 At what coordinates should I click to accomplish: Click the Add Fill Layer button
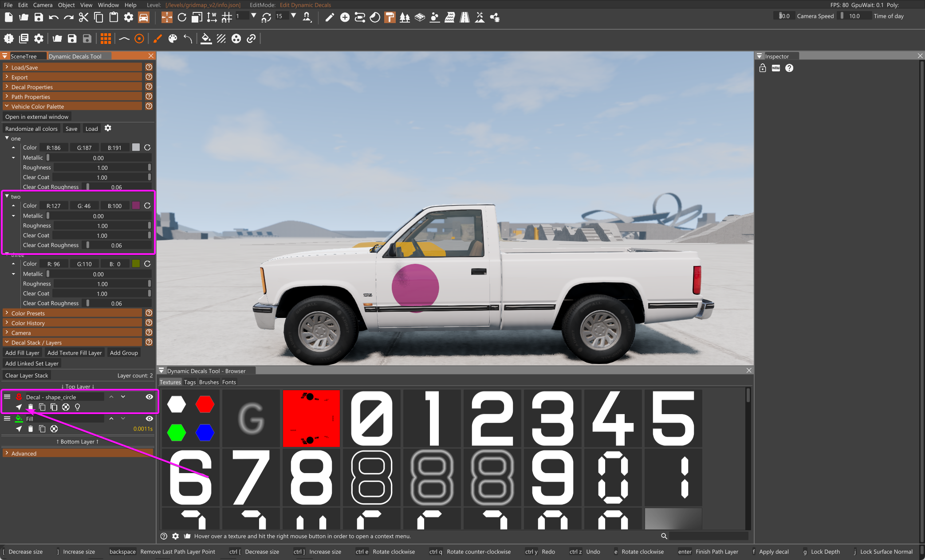(x=22, y=353)
